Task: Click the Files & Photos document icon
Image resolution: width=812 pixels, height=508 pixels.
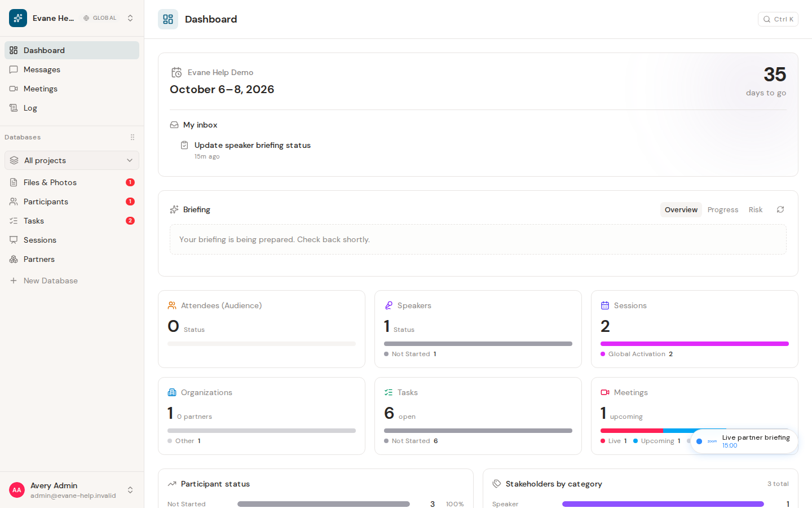Action: (x=14, y=182)
